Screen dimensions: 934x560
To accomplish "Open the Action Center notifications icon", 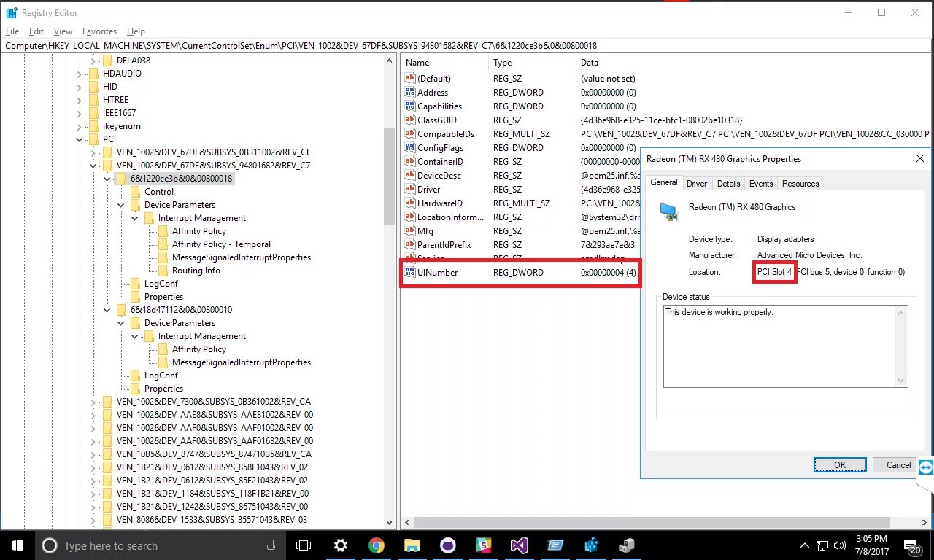I will tap(912, 545).
